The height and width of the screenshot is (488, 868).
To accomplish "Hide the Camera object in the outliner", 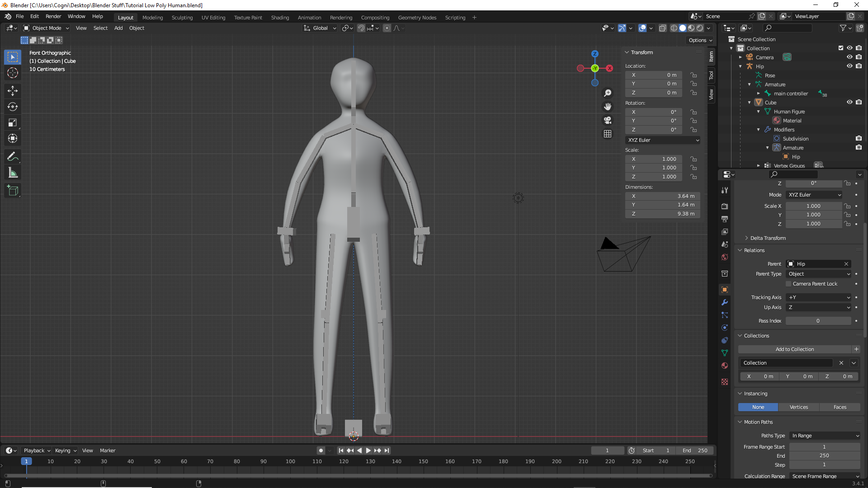I will coord(850,57).
